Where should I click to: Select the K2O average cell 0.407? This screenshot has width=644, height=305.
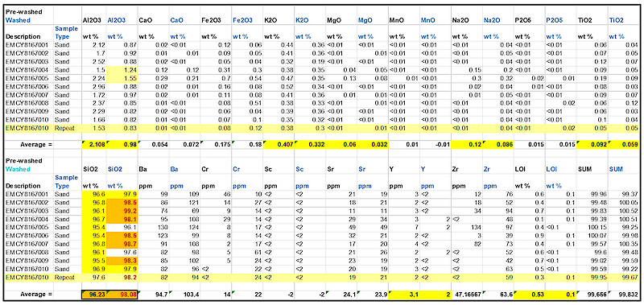click(x=278, y=144)
